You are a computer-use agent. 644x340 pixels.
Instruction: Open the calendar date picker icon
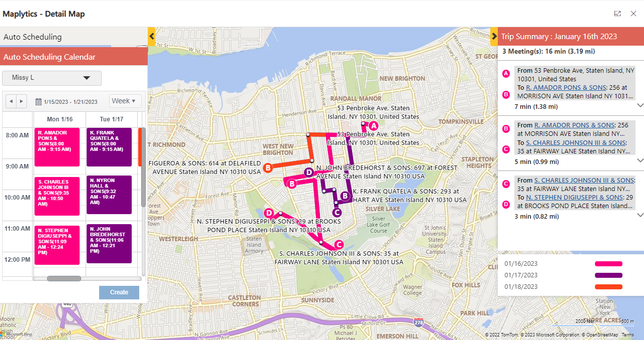pyautogui.click(x=39, y=102)
